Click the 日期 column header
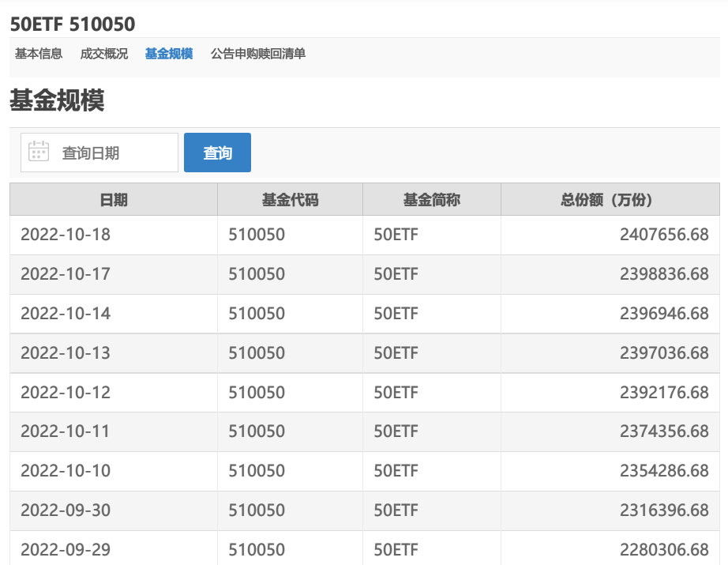 pyautogui.click(x=114, y=200)
